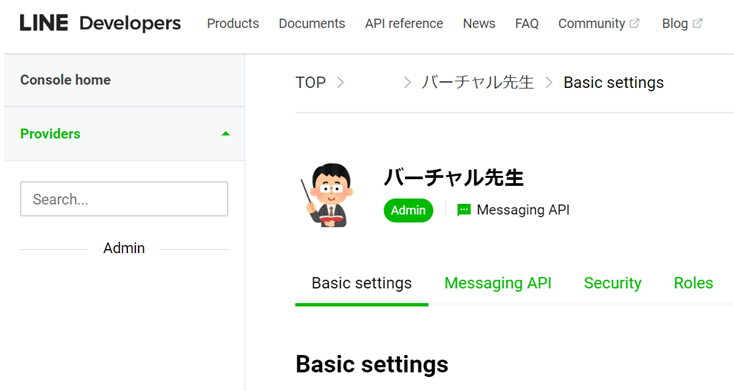Click the green Admin badge
The width and height of the screenshot is (734, 391).
click(408, 210)
